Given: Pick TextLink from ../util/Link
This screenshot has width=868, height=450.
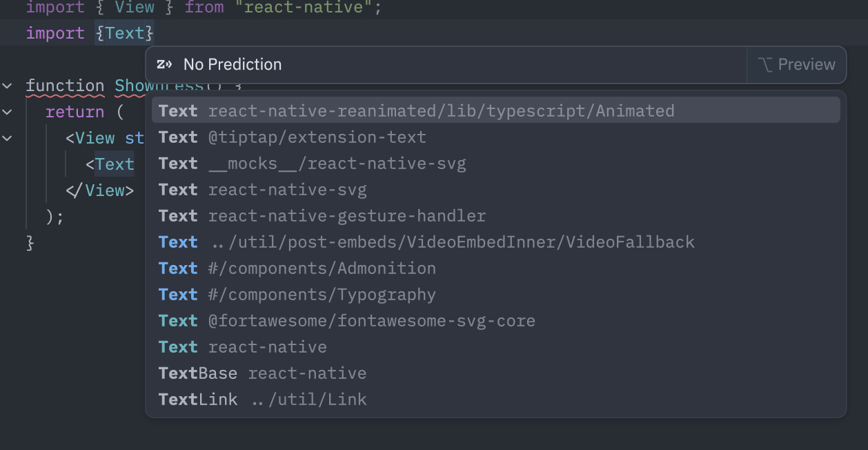Looking at the screenshot, I should 263,400.
